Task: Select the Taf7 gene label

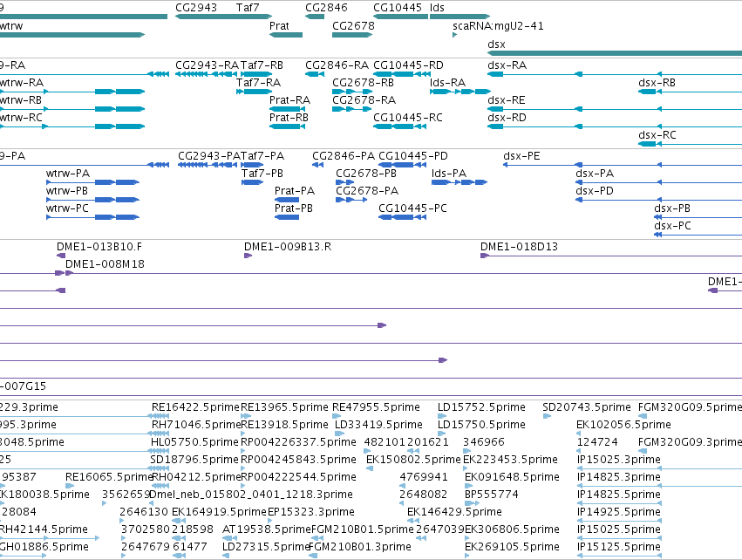Action: pos(248,8)
